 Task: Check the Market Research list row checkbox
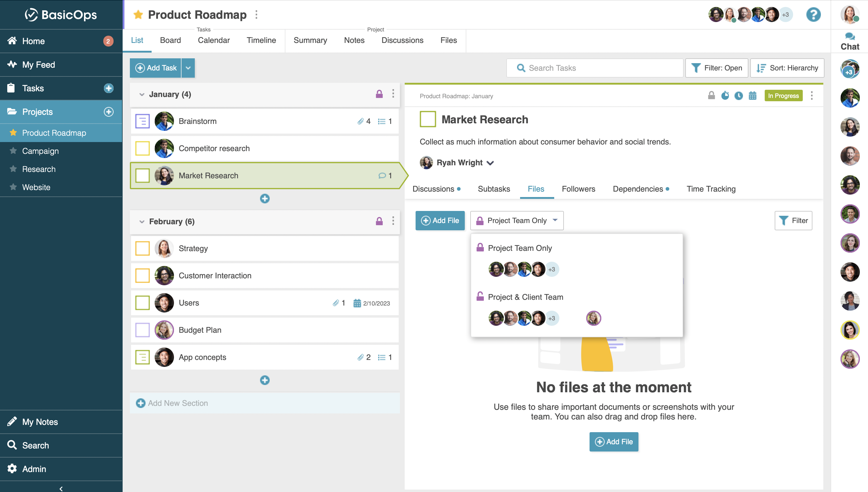pyautogui.click(x=143, y=176)
